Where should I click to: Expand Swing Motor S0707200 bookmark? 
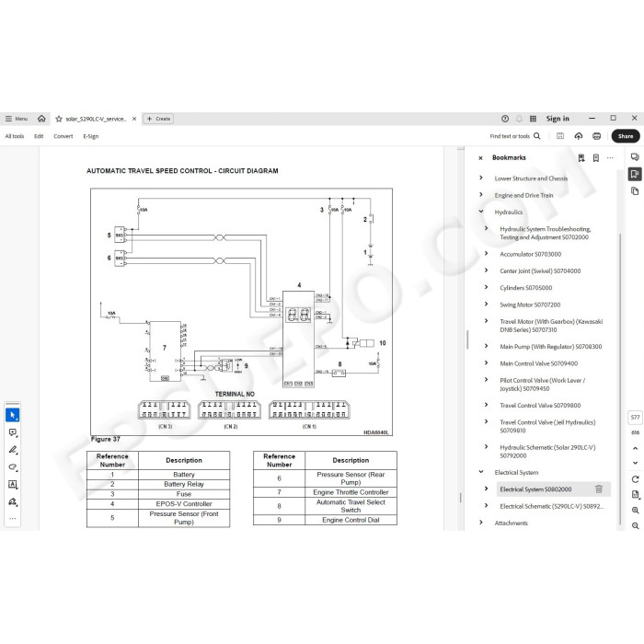[x=487, y=304]
